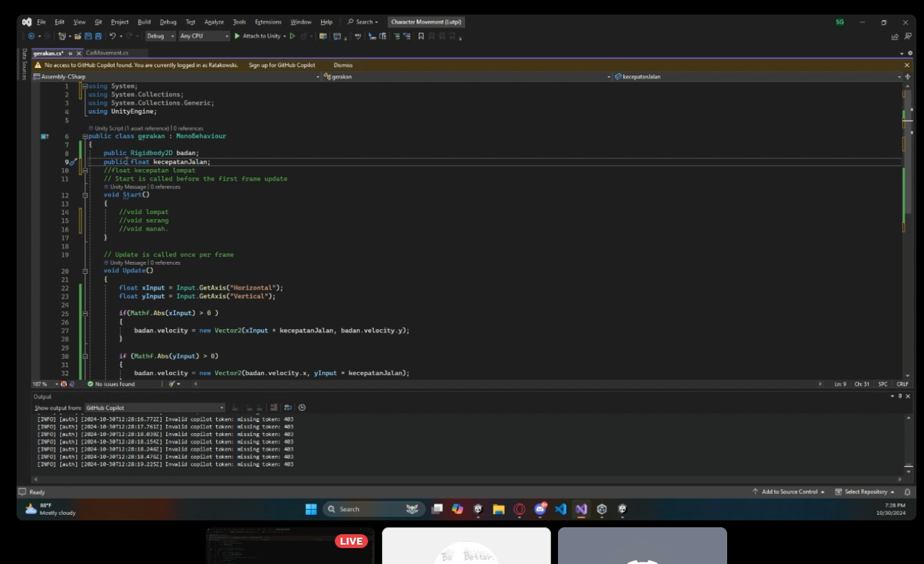Click the Open File folder icon in toolbar

pyautogui.click(x=78, y=36)
